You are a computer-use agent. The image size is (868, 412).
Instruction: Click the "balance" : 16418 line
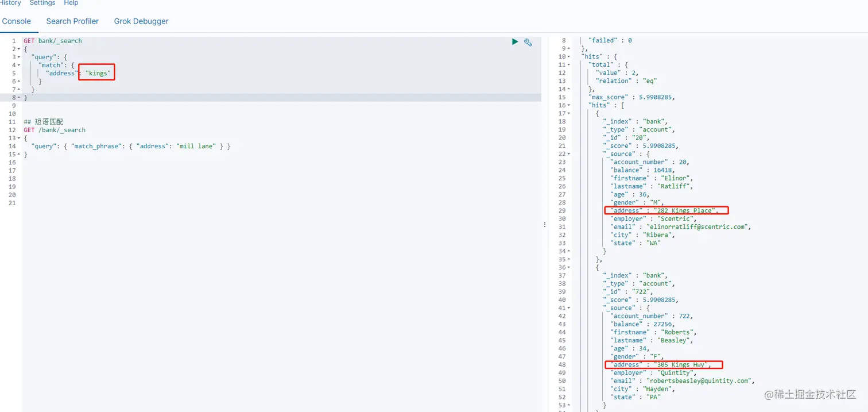point(642,170)
